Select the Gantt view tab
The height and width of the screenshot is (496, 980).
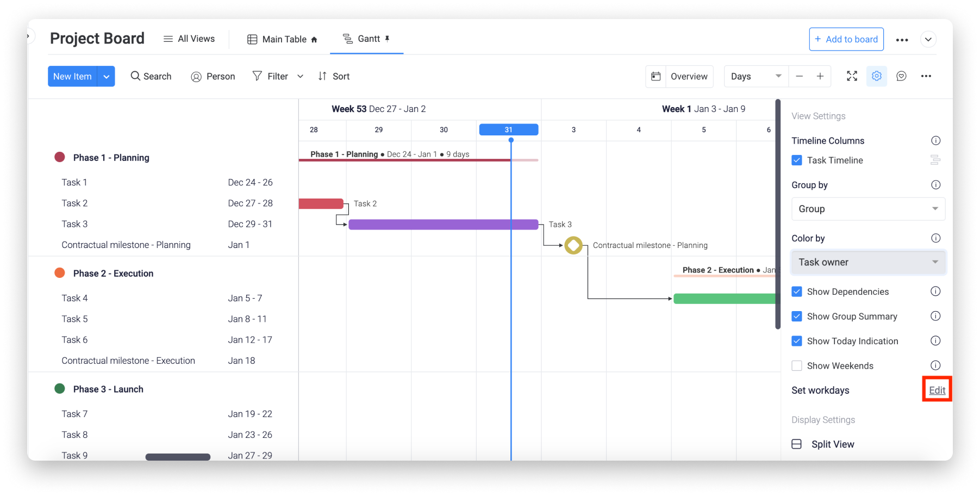(x=366, y=39)
